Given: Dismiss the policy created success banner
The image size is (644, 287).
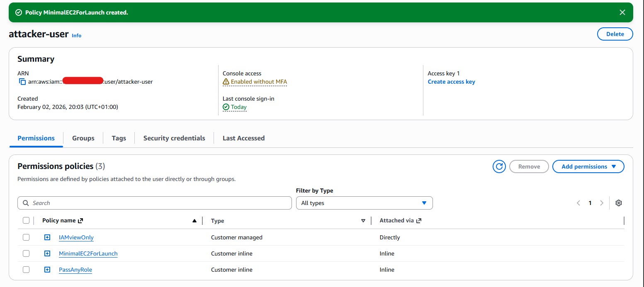Looking at the screenshot, I should pyautogui.click(x=622, y=12).
